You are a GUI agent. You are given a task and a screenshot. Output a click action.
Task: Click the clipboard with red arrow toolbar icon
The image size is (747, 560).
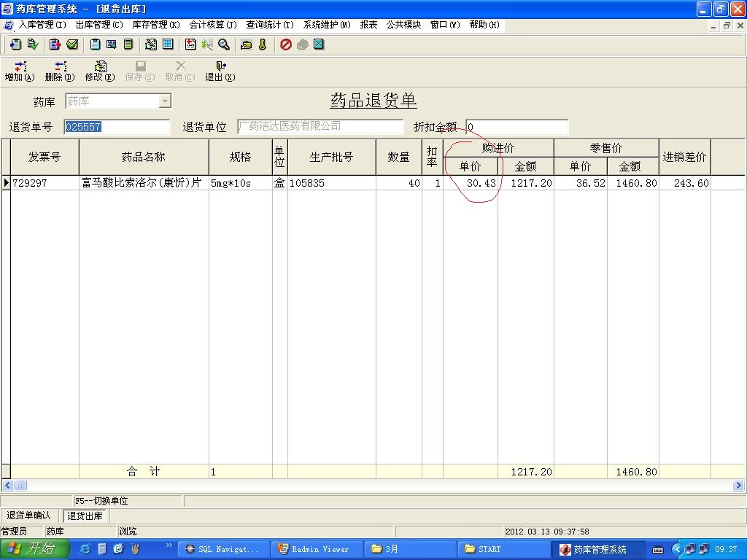pos(55,44)
